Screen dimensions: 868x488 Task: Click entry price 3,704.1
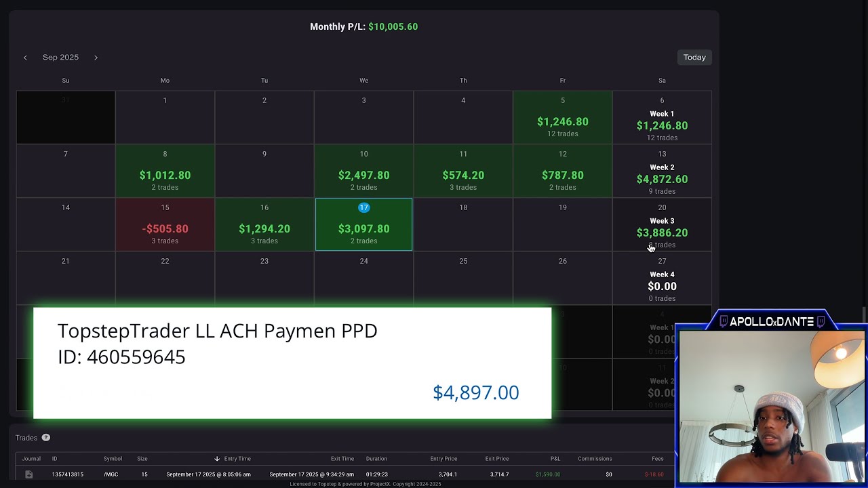448,474
